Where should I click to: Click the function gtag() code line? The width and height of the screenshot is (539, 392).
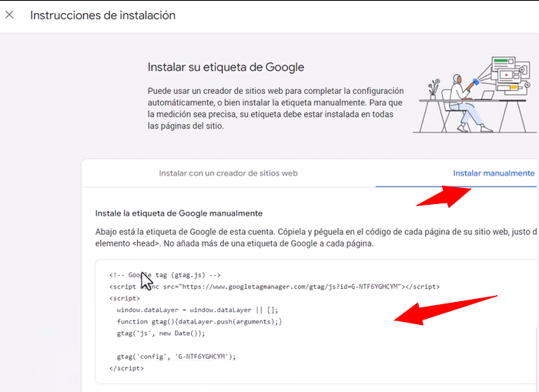(199, 322)
